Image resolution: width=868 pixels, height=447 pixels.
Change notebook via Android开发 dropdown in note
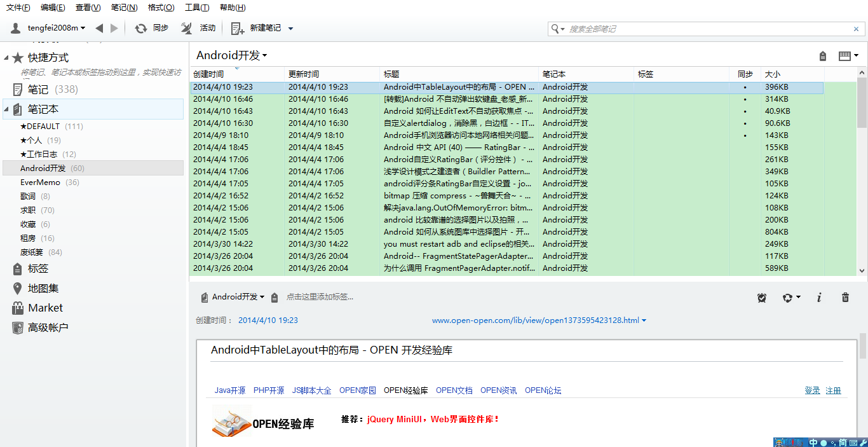tap(233, 297)
